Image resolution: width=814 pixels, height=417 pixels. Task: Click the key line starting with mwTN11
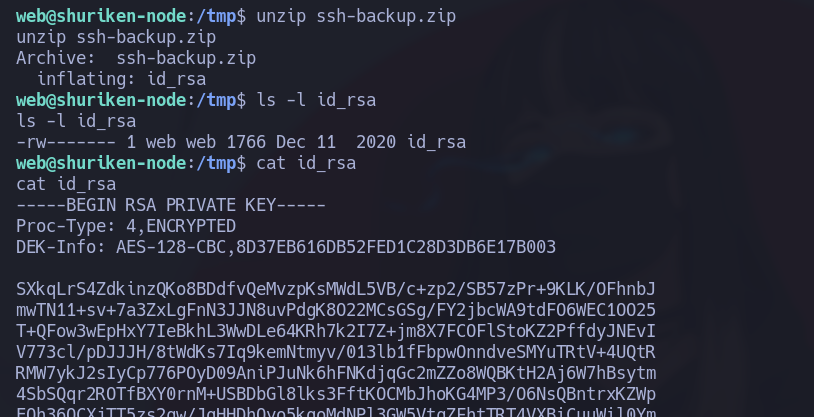[x=335, y=310]
